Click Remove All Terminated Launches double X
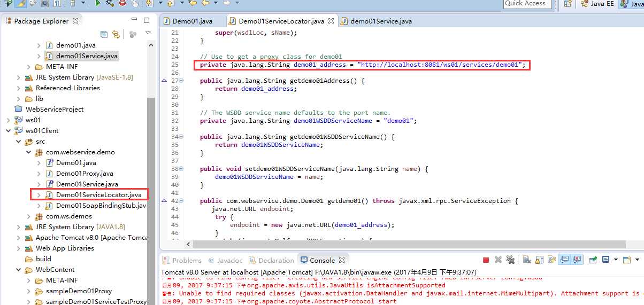The width and height of the screenshot is (644, 305). click(510, 260)
